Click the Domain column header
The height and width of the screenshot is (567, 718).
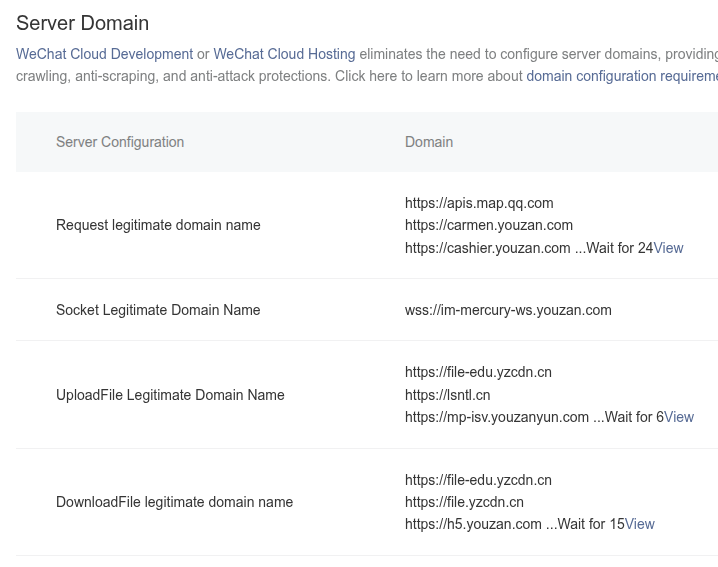429,142
